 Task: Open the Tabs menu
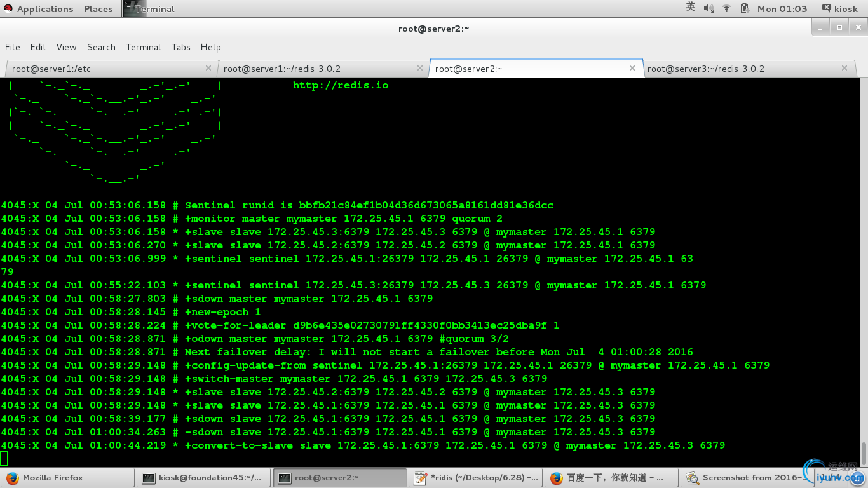(180, 47)
